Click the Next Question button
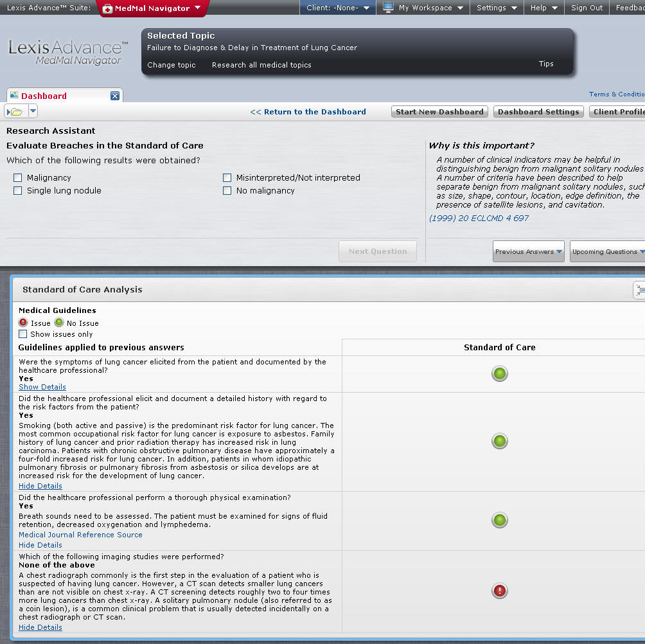Screen dimensions: 645x644 [x=378, y=251]
